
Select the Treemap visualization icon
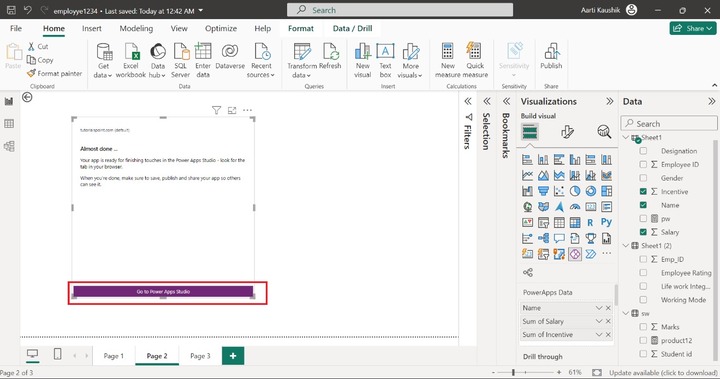click(x=606, y=191)
